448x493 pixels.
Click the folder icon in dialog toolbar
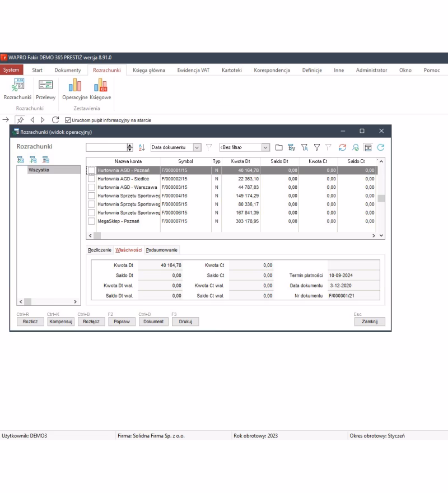278,147
